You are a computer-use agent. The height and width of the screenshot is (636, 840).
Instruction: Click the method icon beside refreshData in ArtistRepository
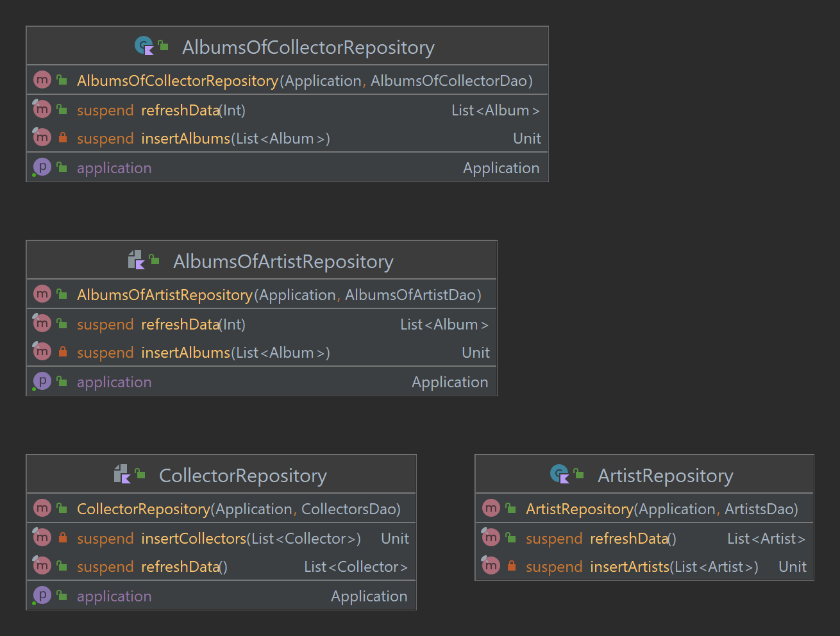pos(491,537)
